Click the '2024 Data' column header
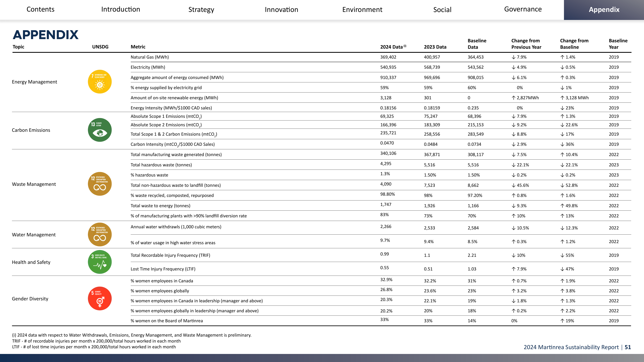This screenshot has width=644, height=362. coord(393,47)
